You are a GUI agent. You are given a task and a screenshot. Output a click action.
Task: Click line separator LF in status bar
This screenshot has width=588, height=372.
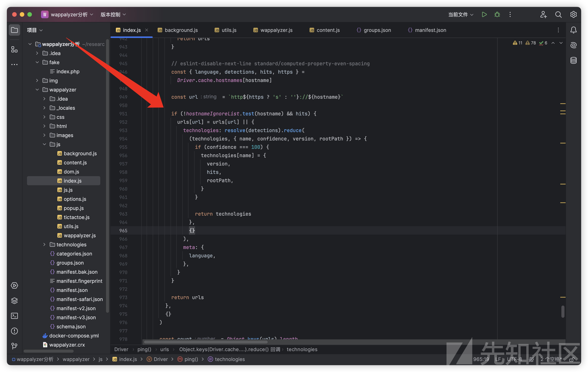(x=498, y=359)
